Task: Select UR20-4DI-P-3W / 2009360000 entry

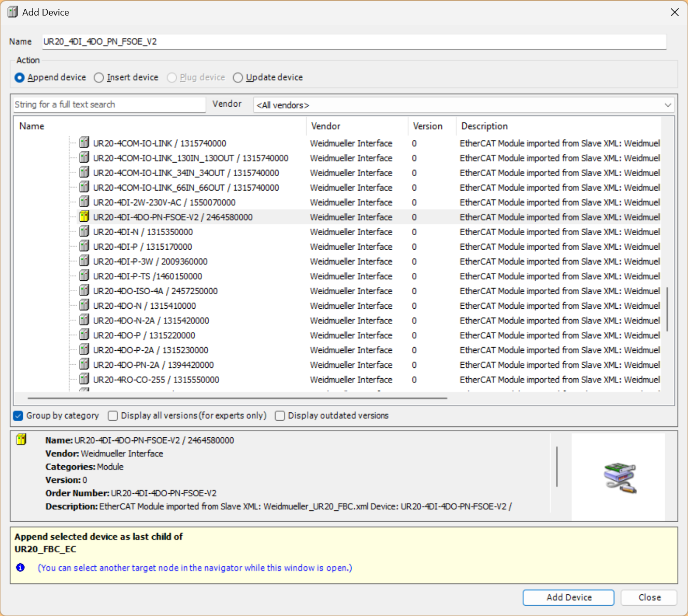Action: point(150,261)
